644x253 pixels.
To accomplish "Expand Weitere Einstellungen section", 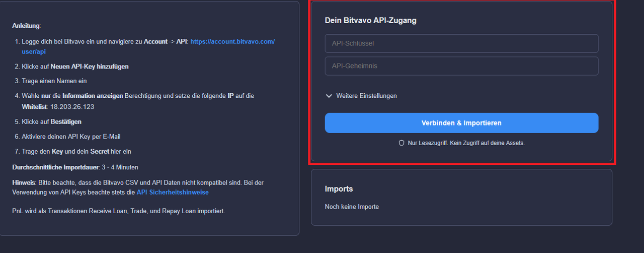I will click(361, 96).
